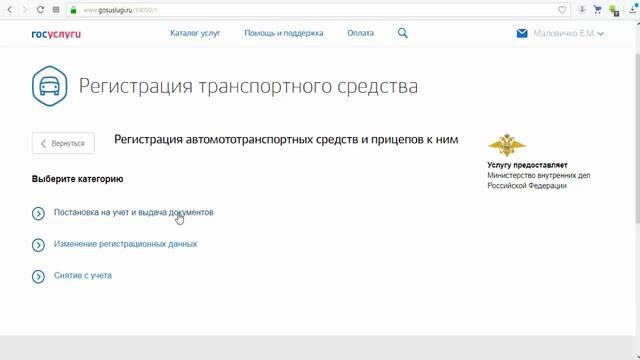Open the mail envelope icon
Image resolution: width=640 pixels, height=360 pixels.
[522, 33]
